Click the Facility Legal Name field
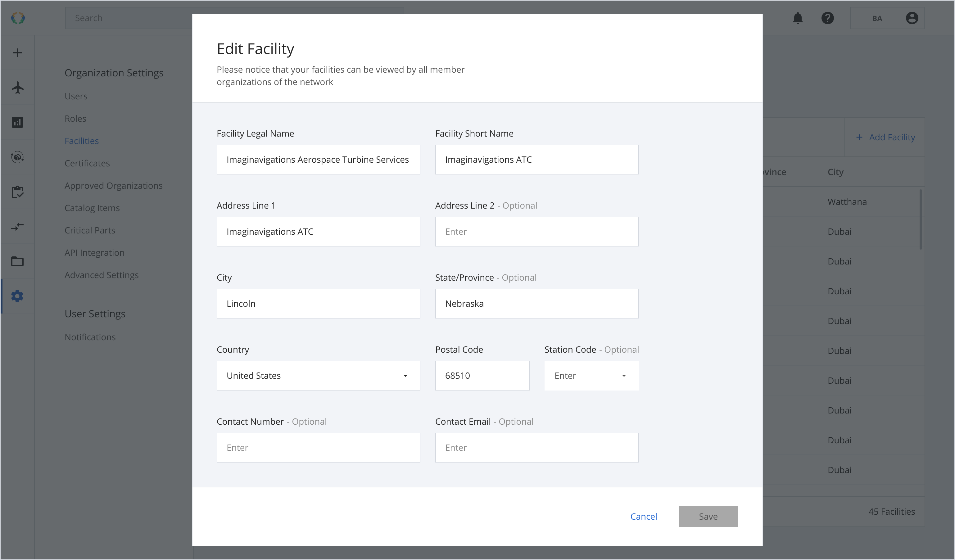Image resolution: width=955 pixels, height=560 pixels. pos(318,160)
